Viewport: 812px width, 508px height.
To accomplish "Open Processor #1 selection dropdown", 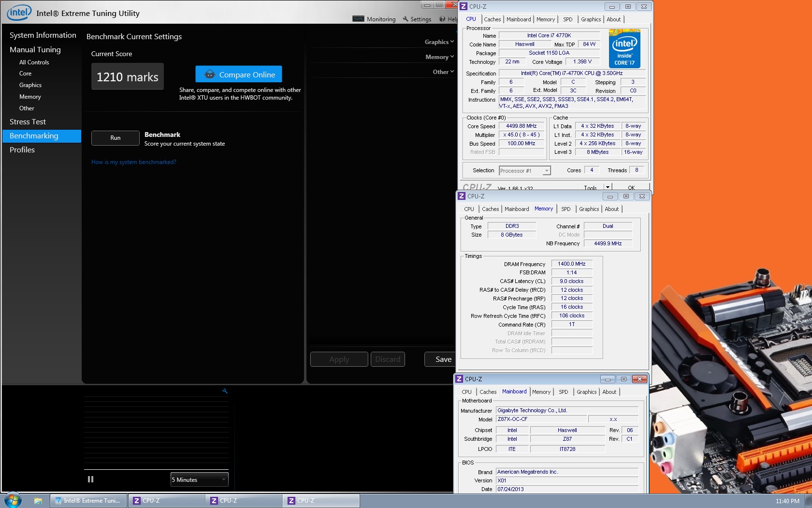I will (525, 171).
